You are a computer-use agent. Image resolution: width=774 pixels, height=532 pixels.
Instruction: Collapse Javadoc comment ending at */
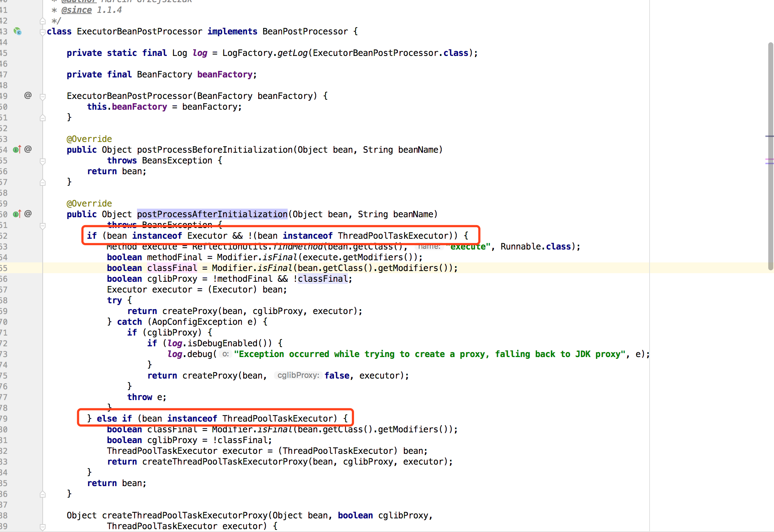[x=43, y=21]
